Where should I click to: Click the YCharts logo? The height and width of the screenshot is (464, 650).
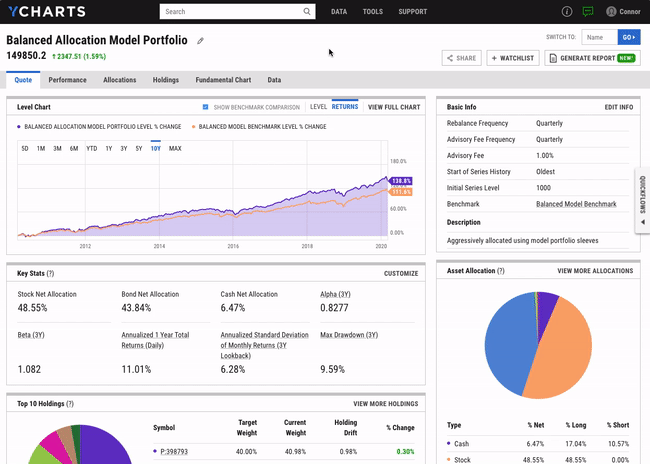pyautogui.click(x=47, y=12)
